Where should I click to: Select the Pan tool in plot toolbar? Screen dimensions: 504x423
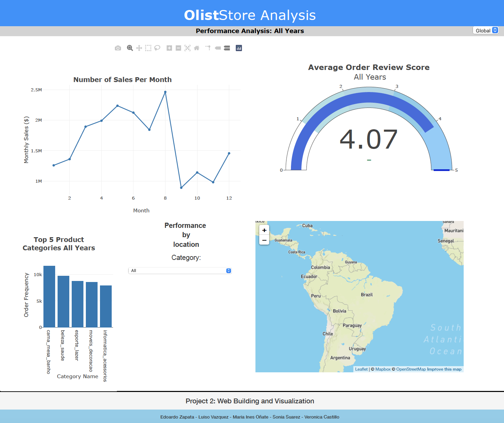(x=139, y=48)
